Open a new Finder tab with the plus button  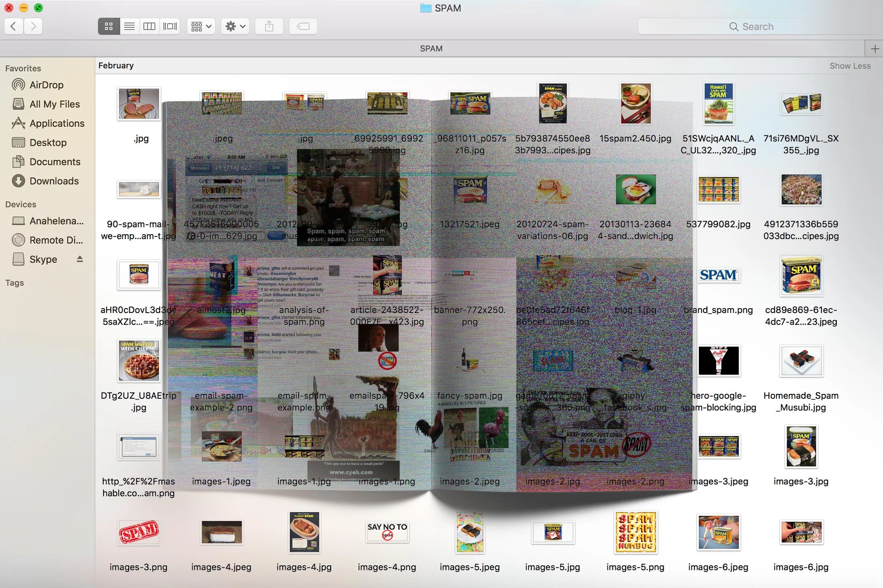click(x=874, y=48)
